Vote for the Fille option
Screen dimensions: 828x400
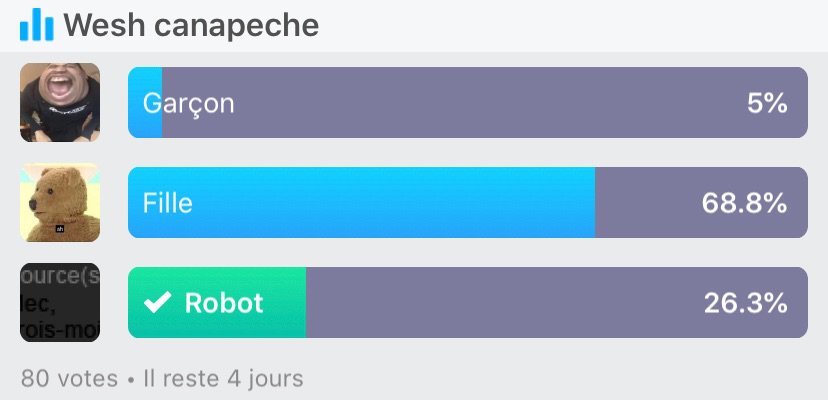click(468, 202)
